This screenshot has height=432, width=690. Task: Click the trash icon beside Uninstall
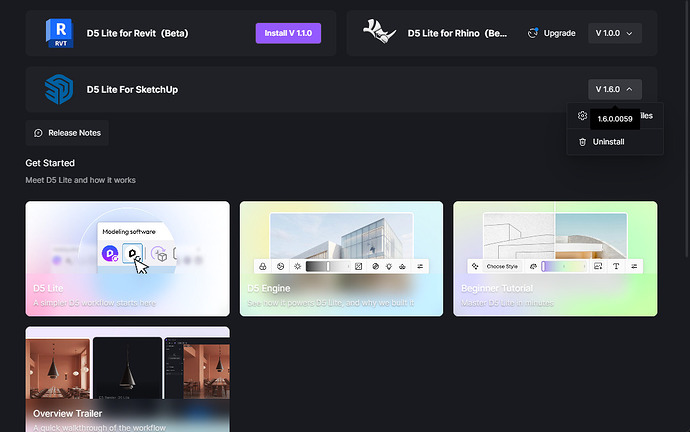[582, 142]
